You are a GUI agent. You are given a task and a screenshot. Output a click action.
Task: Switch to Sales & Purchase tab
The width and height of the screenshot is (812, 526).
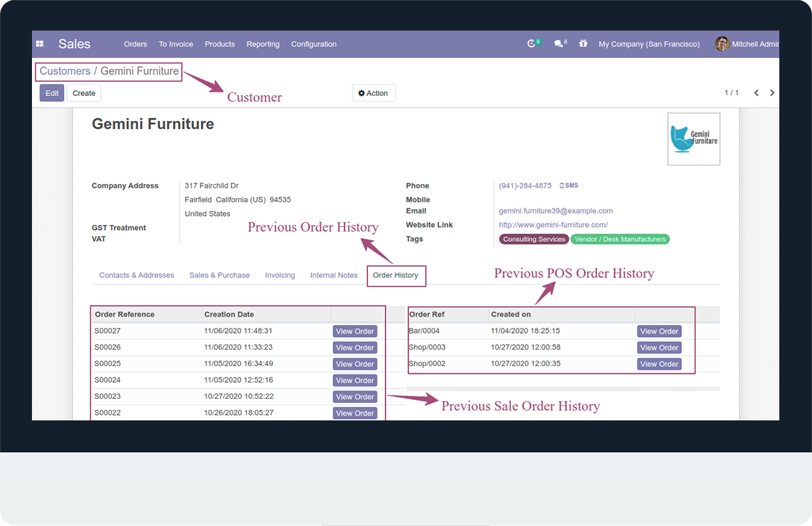(220, 275)
